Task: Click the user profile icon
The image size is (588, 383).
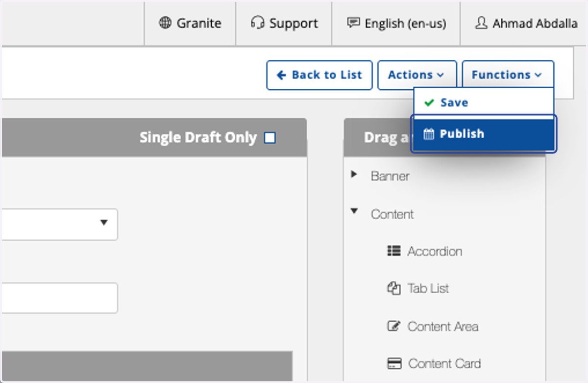Action: tap(481, 23)
